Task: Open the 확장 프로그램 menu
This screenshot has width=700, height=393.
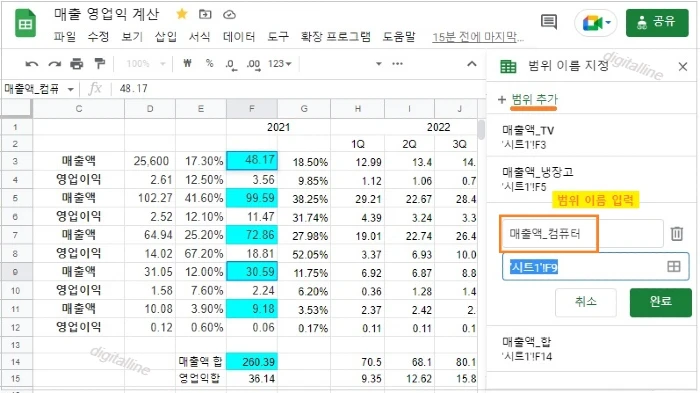Action: (336, 37)
